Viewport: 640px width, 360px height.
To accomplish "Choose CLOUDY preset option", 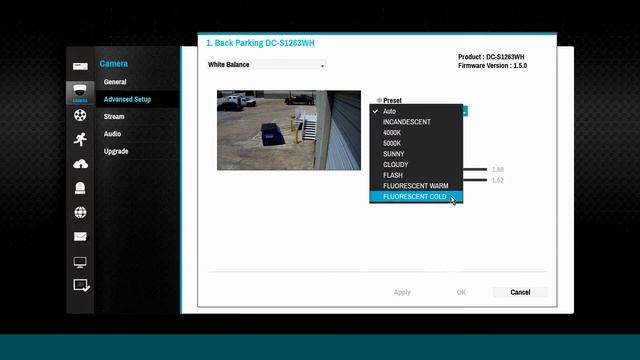I will 416,164.
